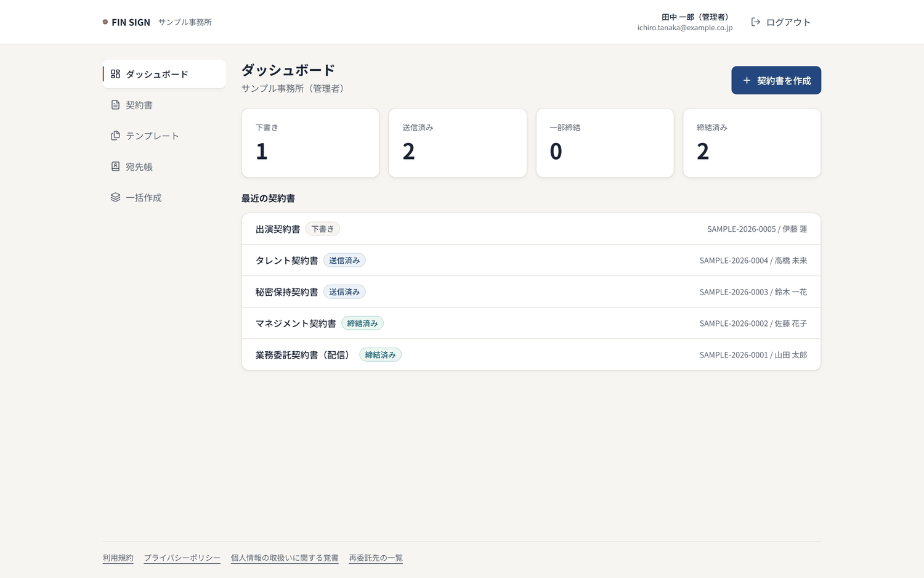The image size is (924, 578).
Task: Click the 締結済み badge on マネジメント契約書
Action: coord(362,324)
